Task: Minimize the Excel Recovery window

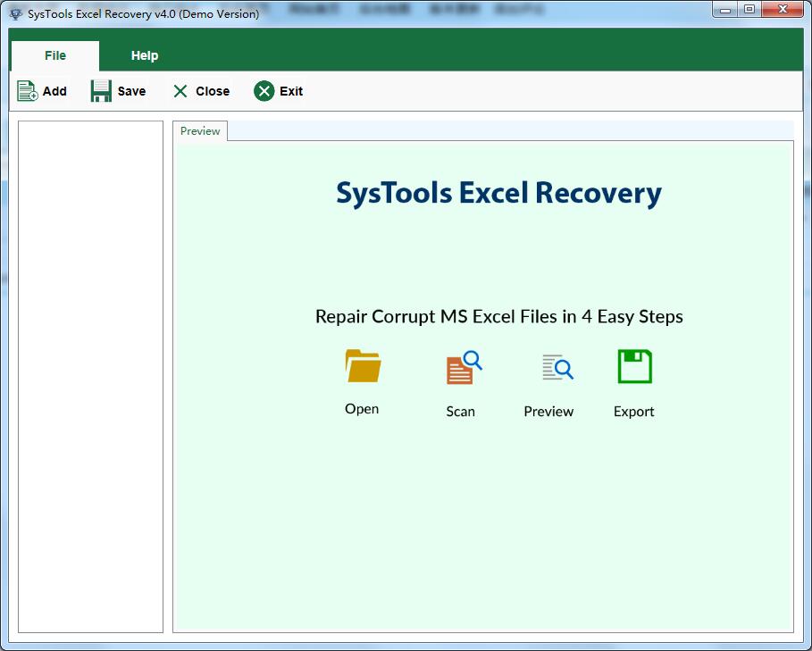Action: click(x=726, y=10)
